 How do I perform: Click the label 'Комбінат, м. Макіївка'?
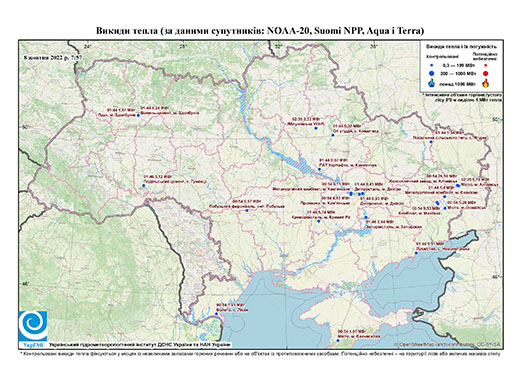(419, 213)
